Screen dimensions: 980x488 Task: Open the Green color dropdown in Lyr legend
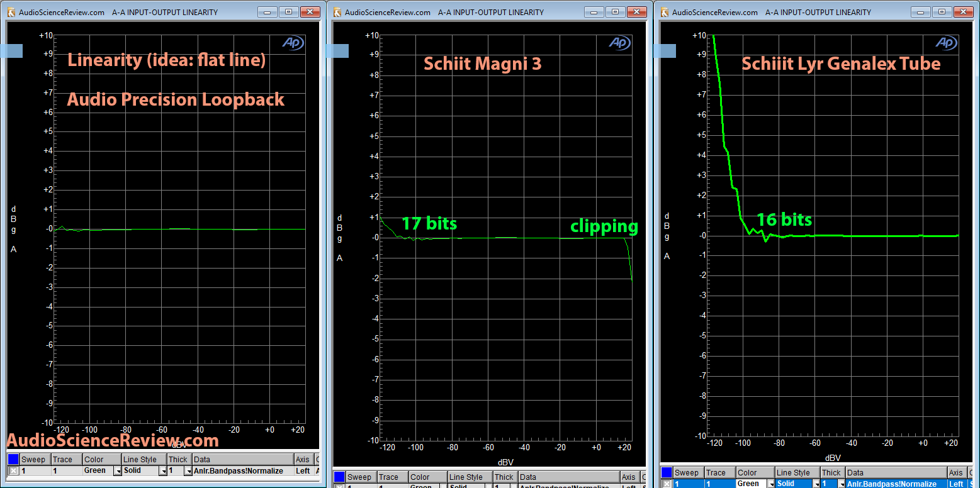click(x=771, y=484)
